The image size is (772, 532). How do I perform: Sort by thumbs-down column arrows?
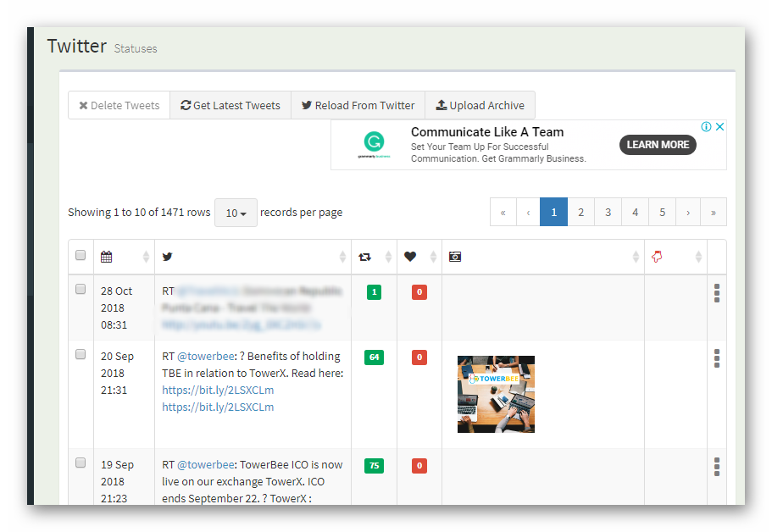(x=698, y=257)
